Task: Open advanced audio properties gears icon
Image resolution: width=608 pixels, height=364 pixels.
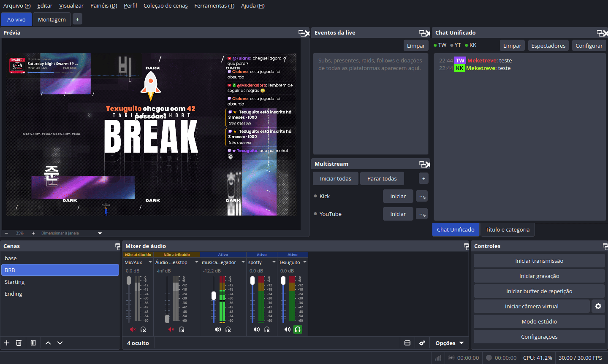Action: 422,343
